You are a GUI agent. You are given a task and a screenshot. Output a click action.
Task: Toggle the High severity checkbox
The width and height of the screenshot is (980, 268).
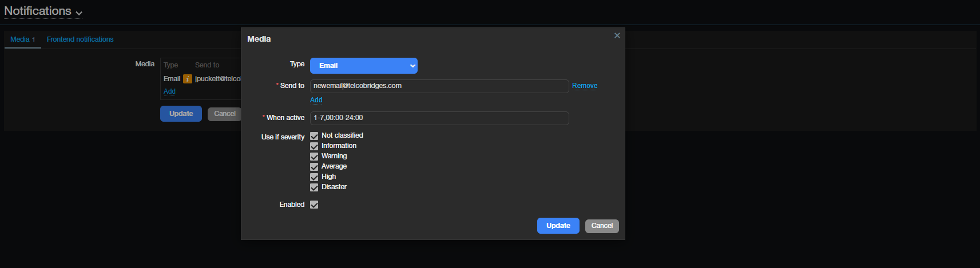pos(314,177)
